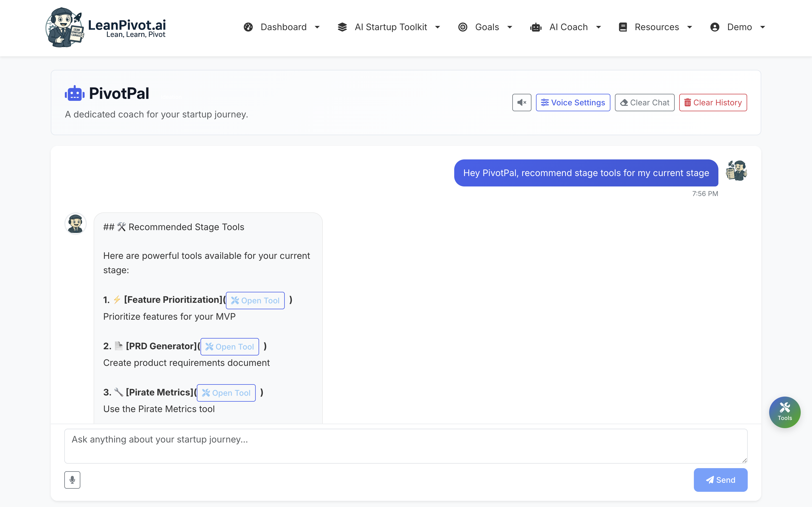Image resolution: width=812 pixels, height=507 pixels.
Task: Click the Clear Chat button
Action: pos(644,102)
